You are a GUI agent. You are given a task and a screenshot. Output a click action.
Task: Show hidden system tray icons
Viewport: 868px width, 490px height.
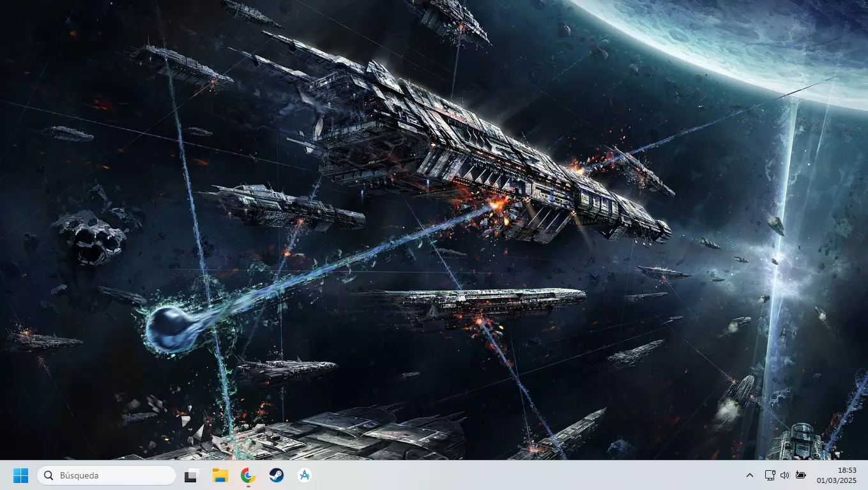(750, 475)
